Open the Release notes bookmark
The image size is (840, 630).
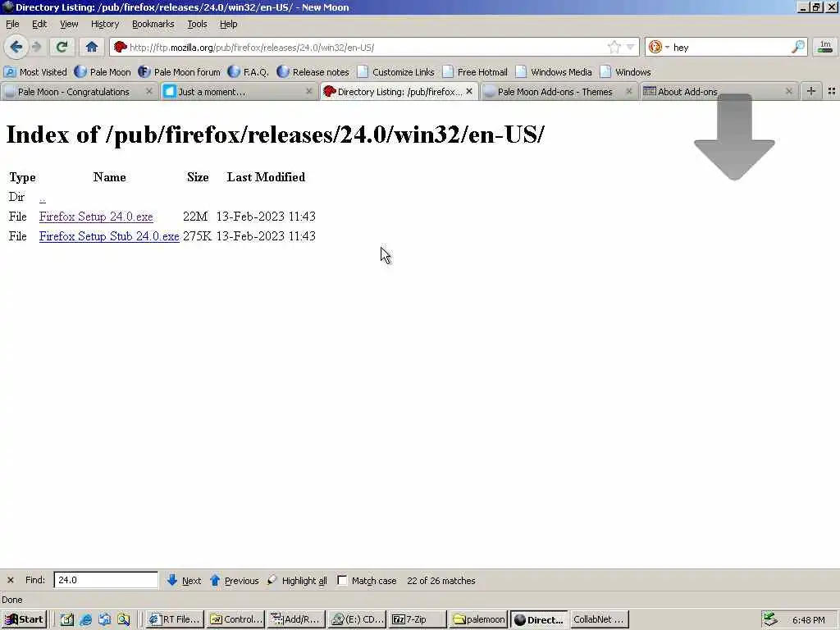313,72
